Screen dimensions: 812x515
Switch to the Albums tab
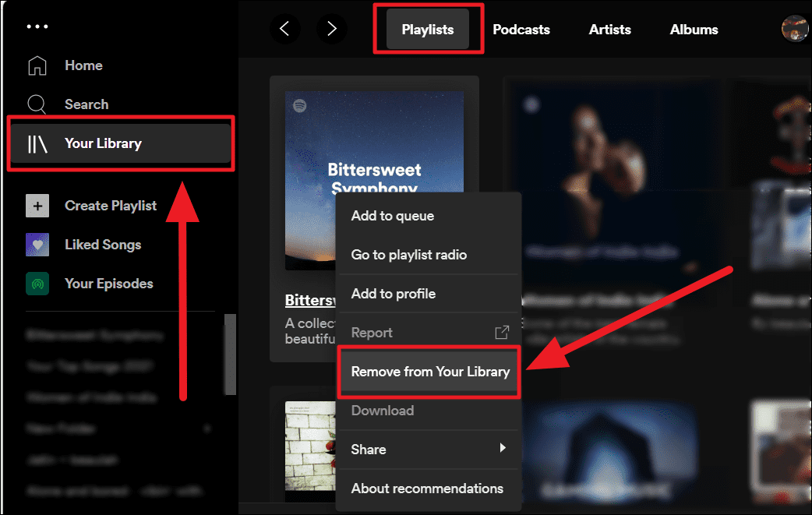(x=694, y=30)
